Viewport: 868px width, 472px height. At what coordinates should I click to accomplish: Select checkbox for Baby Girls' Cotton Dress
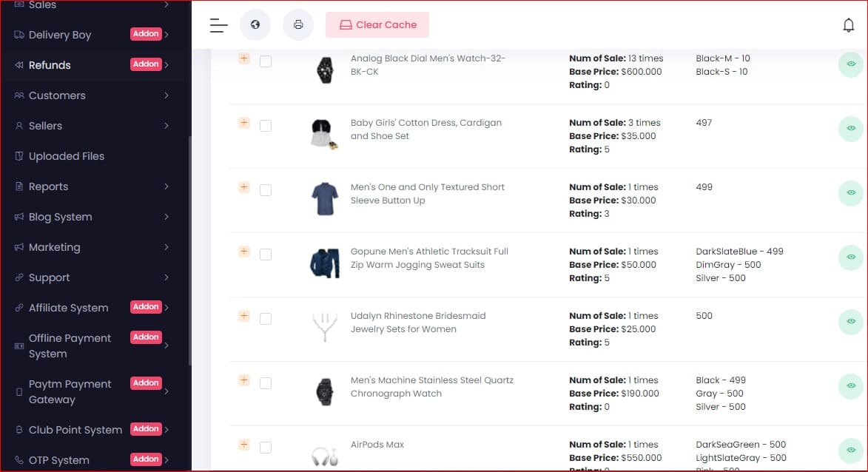[266, 126]
